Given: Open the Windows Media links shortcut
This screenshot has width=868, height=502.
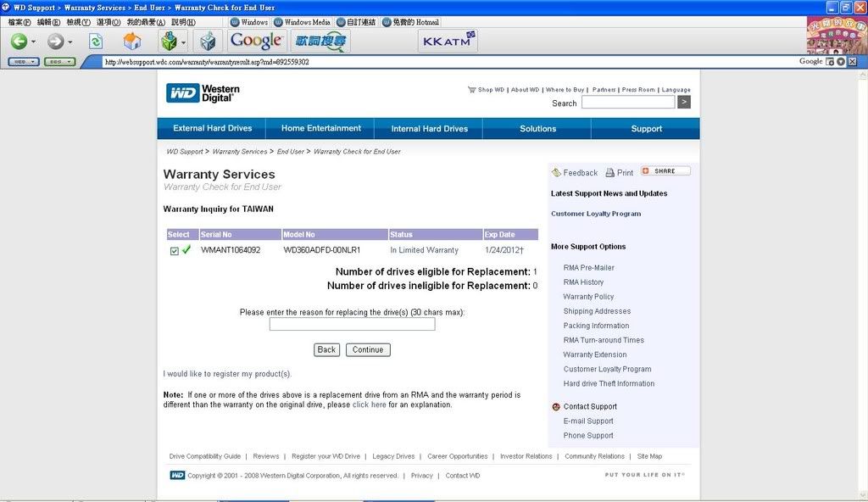Looking at the screenshot, I should [303, 22].
